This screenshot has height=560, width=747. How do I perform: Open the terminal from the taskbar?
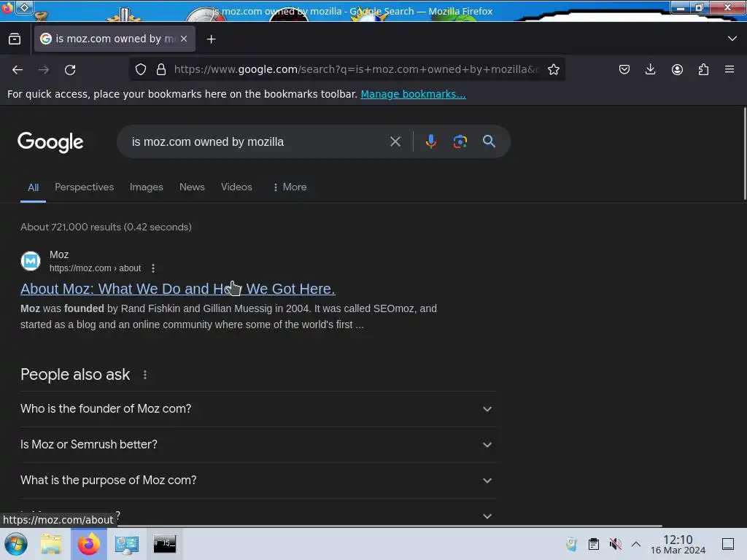(164, 544)
